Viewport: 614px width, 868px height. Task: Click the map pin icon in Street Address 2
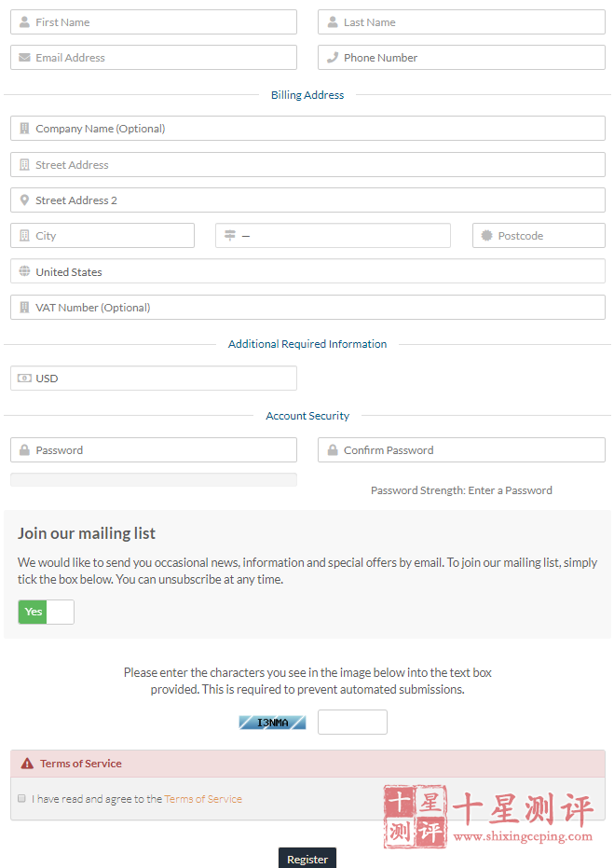24,200
